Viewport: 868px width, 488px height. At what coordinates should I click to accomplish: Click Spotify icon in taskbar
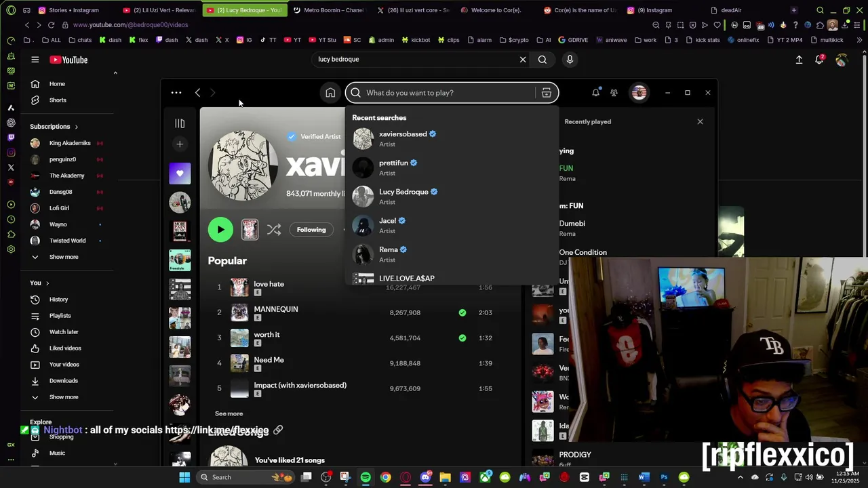[366, 477]
